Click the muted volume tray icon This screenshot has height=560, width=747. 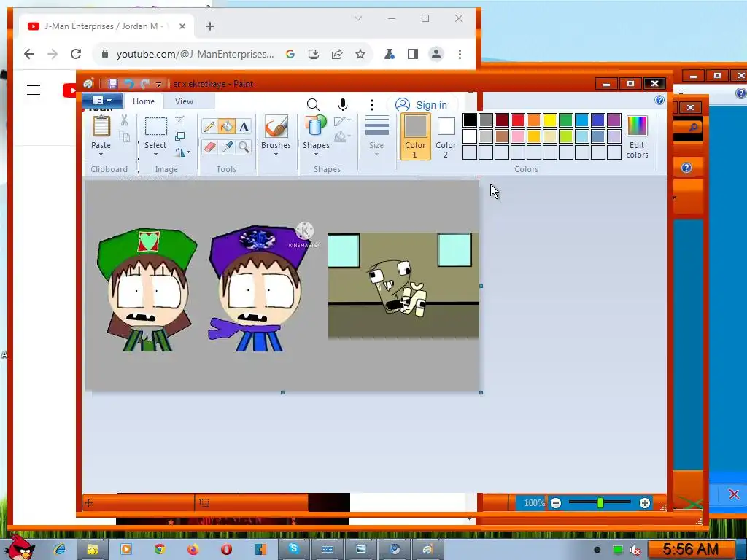(x=635, y=550)
